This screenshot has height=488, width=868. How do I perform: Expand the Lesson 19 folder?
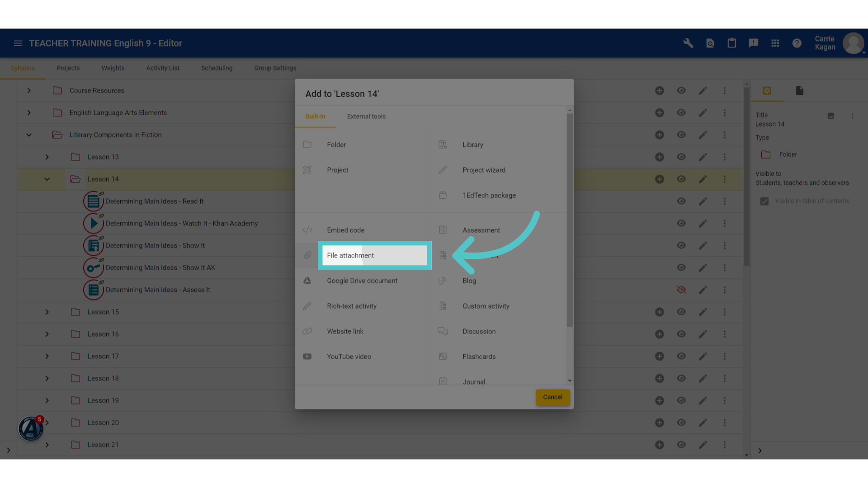click(x=47, y=401)
